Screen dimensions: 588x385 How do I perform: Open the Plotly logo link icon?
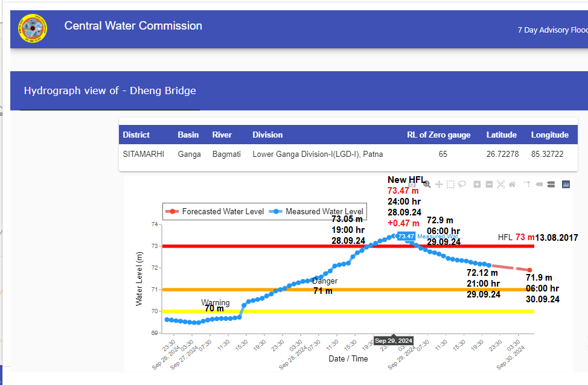coord(566,184)
